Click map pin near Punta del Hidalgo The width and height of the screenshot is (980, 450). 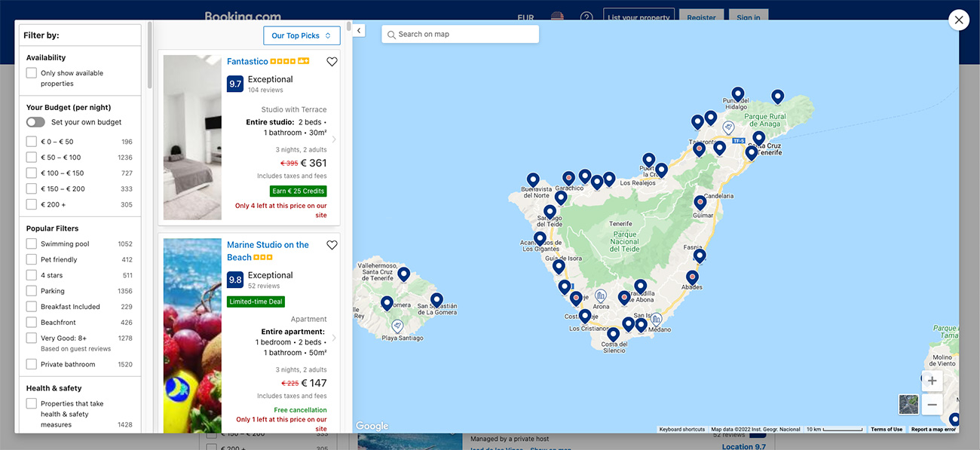click(738, 93)
